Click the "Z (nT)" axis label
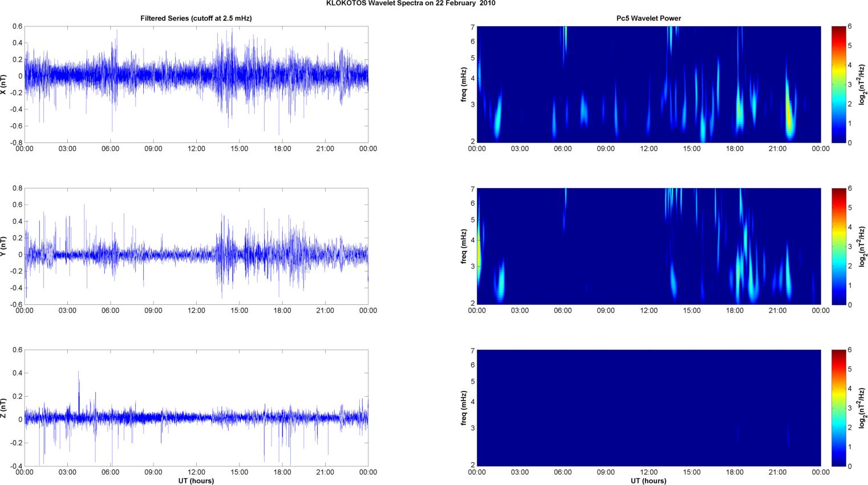868x485 pixels. tap(4, 408)
